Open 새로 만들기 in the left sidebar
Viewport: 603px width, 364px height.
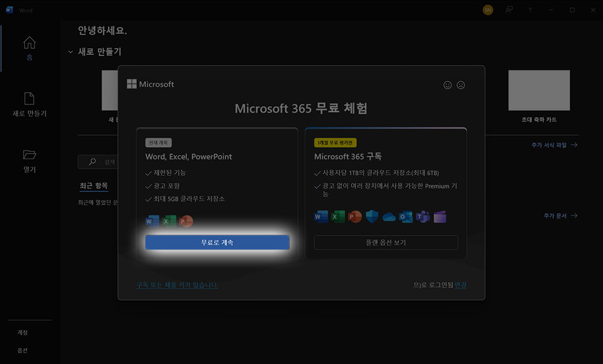(x=29, y=104)
